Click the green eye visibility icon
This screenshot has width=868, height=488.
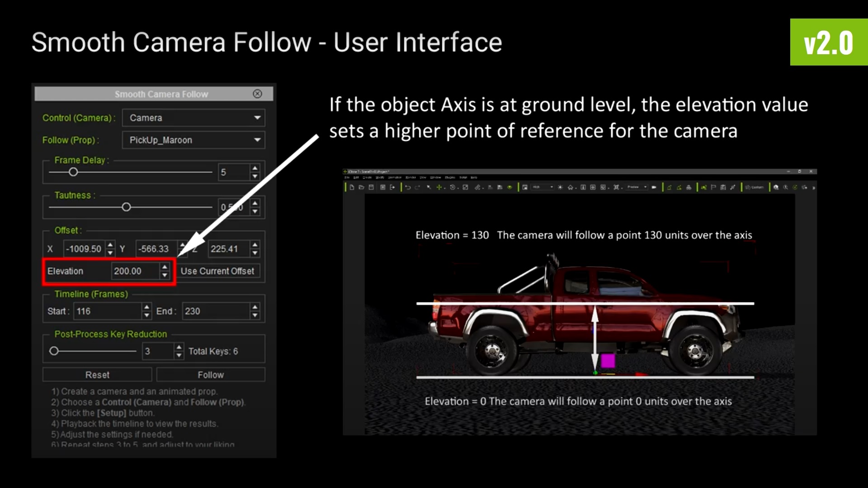509,187
